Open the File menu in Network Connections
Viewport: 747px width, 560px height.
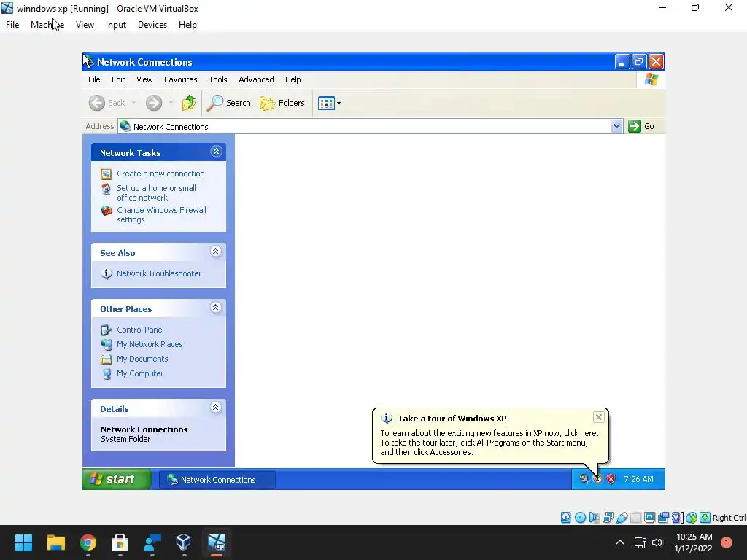tap(94, 79)
